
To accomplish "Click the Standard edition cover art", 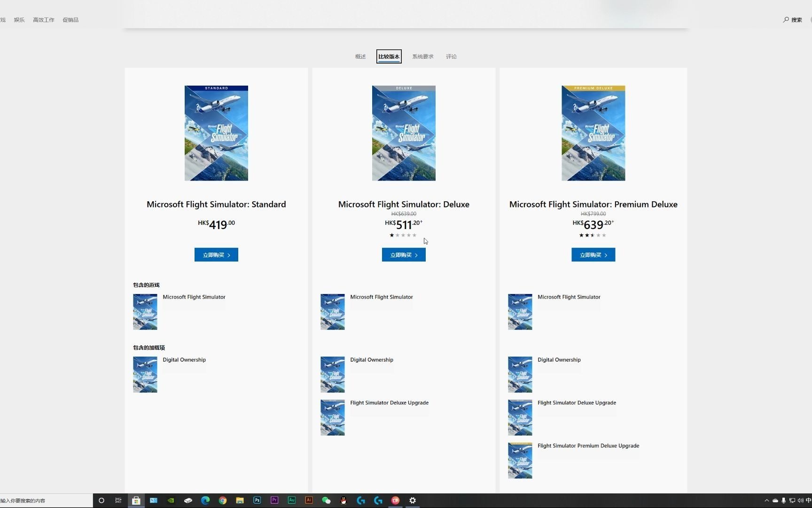I will tap(216, 133).
